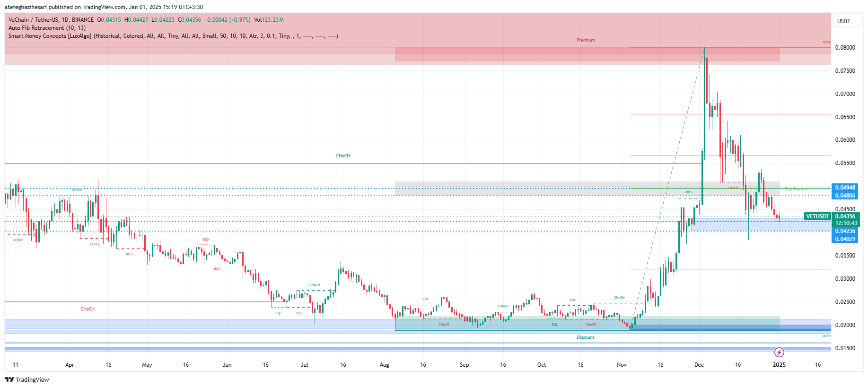This screenshot has height=388, width=868.
Task: Click the blue price label 0.04236
Action: point(845,231)
